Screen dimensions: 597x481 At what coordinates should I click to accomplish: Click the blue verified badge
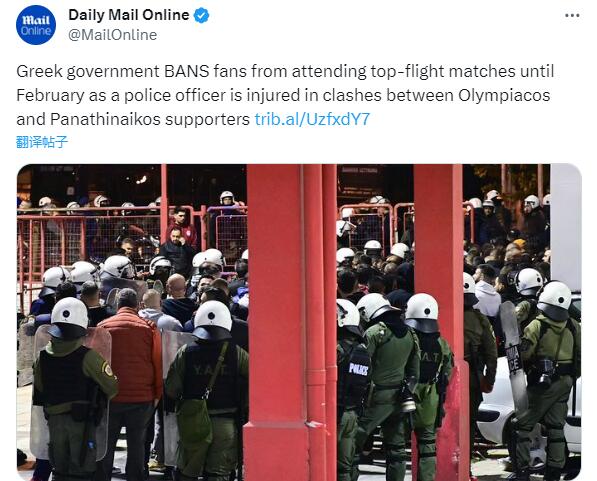coord(201,16)
